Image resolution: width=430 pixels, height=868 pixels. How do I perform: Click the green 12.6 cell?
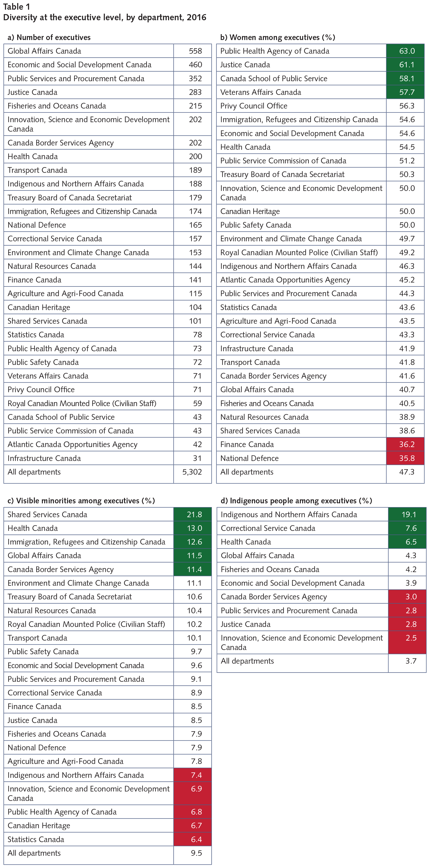click(x=193, y=542)
